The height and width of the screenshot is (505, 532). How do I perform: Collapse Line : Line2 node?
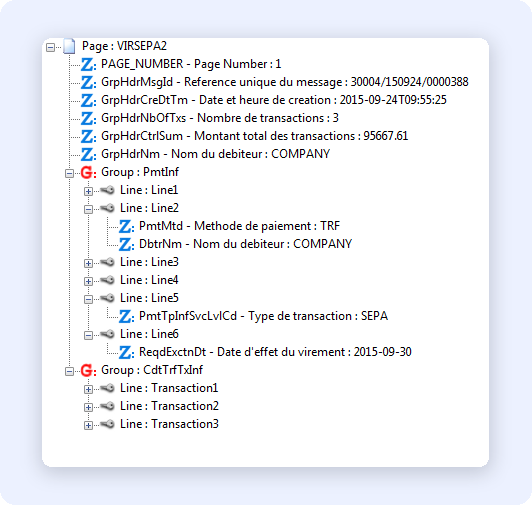pos(88,209)
